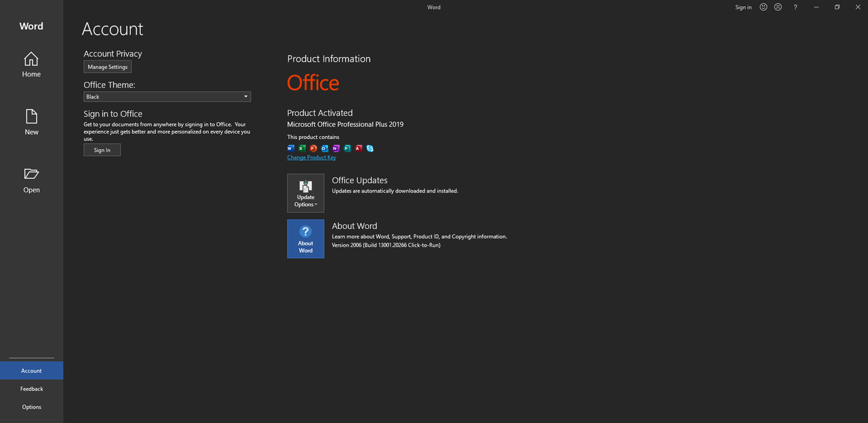
Task: Click the Manage Settings button
Action: click(x=108, y=67)
